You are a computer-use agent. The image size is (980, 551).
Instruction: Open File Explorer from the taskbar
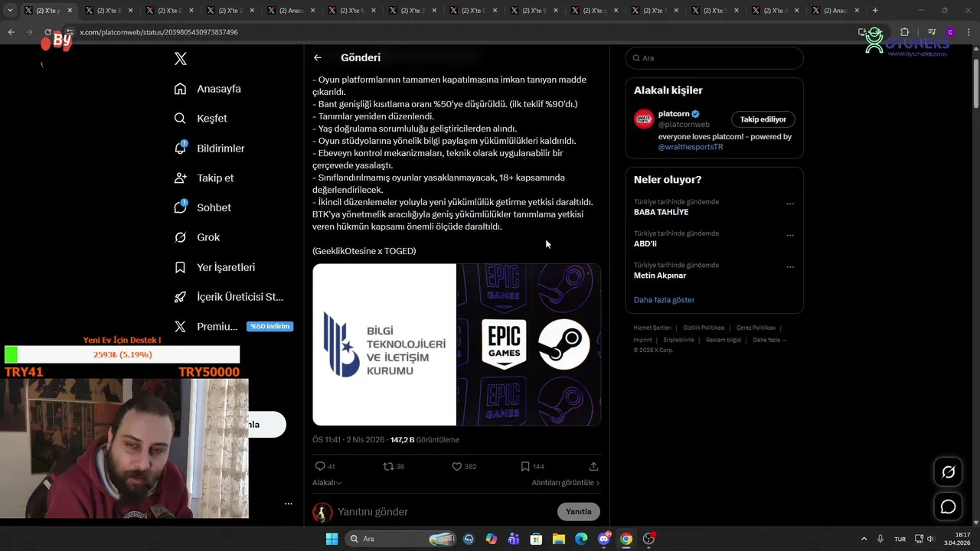pos(558,539)
